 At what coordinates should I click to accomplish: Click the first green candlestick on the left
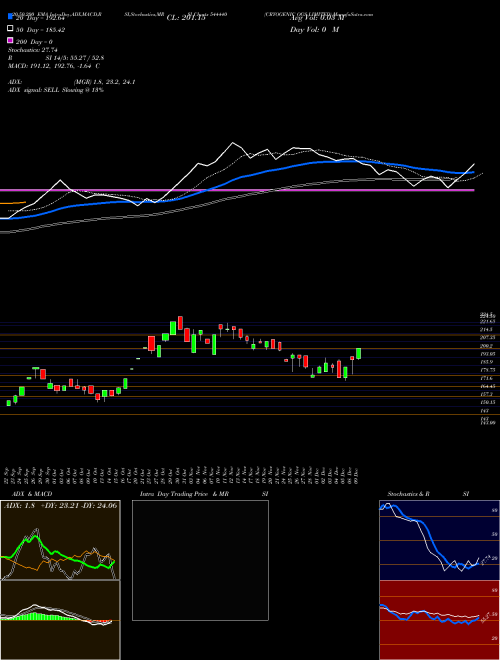coord(8,403)
